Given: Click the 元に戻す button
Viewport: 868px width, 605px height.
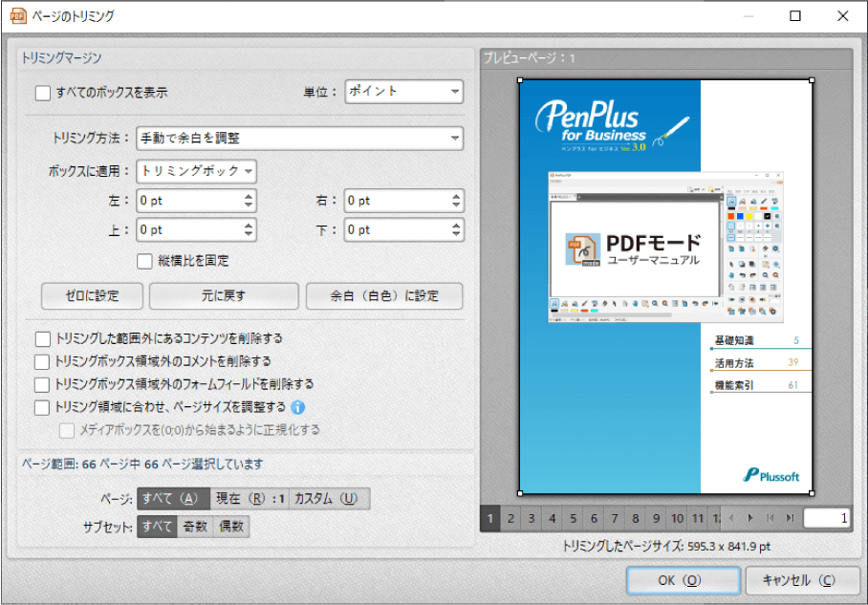Looking at the screenshot, I should pos(224,296).
